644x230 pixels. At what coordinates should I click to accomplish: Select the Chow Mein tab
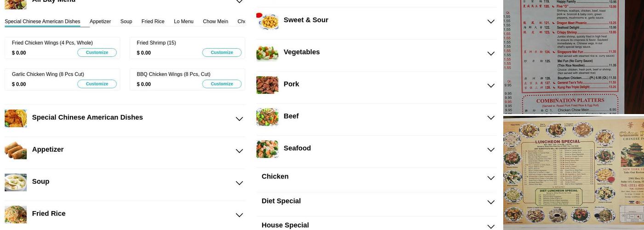[x=215, y=22]
